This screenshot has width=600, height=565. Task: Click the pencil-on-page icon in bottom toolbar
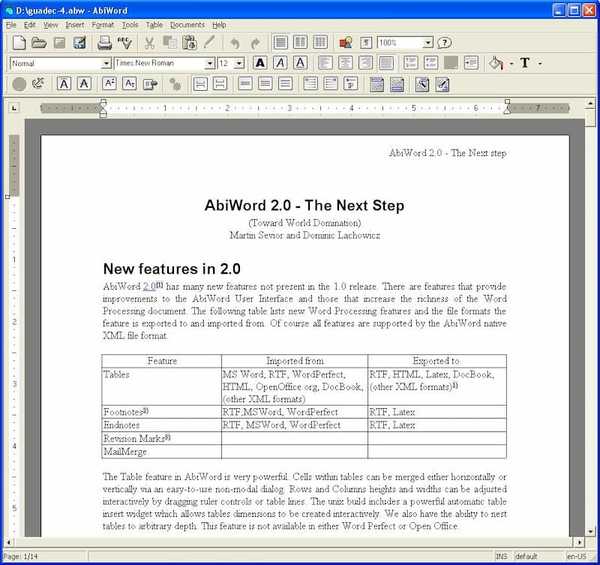click(442, 85)
